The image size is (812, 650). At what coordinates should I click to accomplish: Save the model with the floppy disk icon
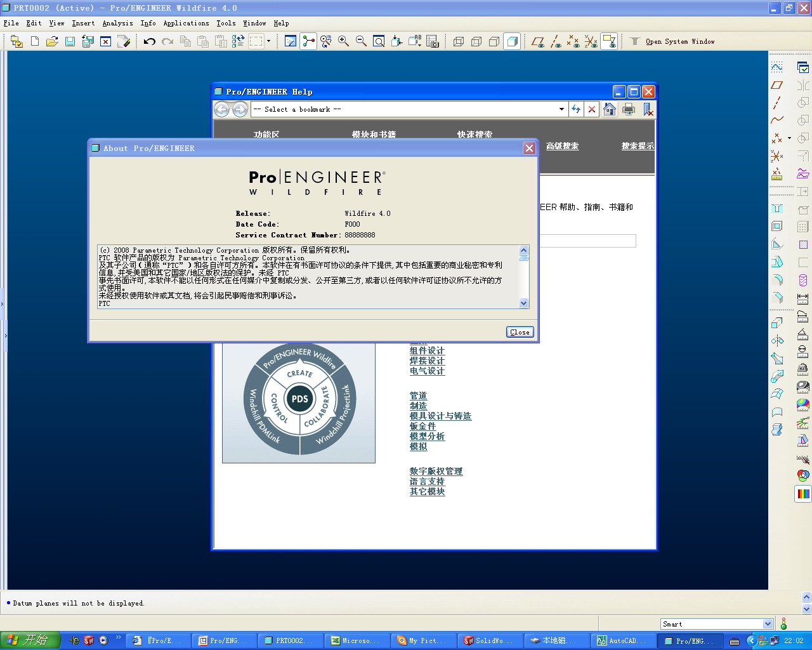point(70,42)
